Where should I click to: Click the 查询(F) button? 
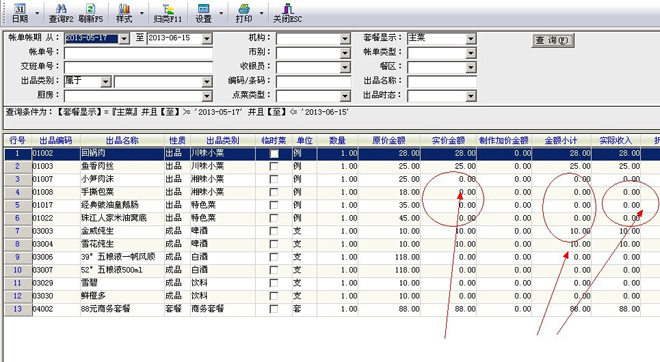pos(553,40)
